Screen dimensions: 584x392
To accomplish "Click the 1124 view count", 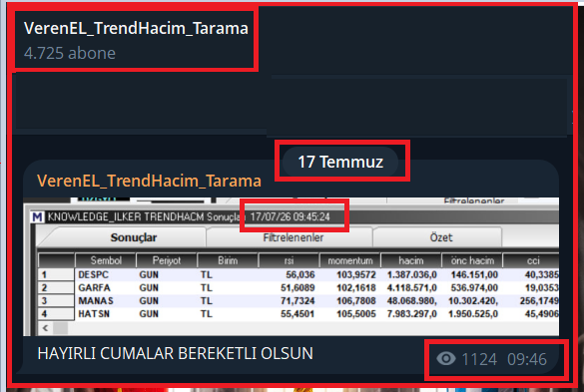I will [x=479, y=360].
